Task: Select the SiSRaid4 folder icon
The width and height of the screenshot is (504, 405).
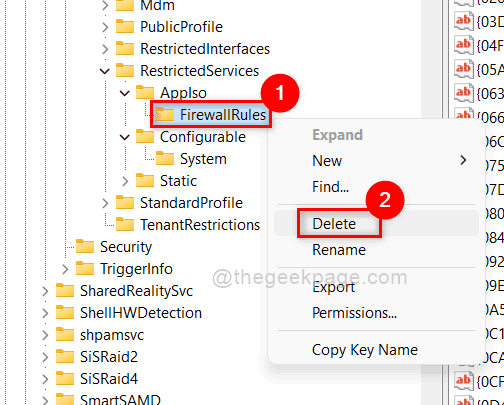Action: pyautogui.click(x=65, y=378)
